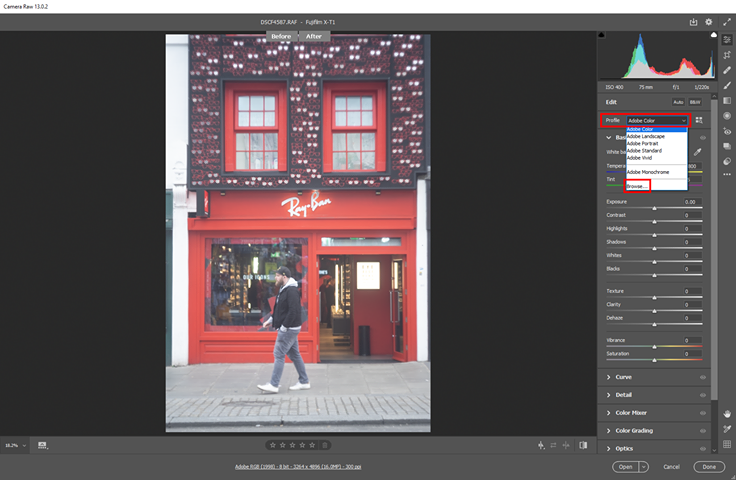Select Browse... in profile list
Viewport: 736px width, 480px height.
637,186
